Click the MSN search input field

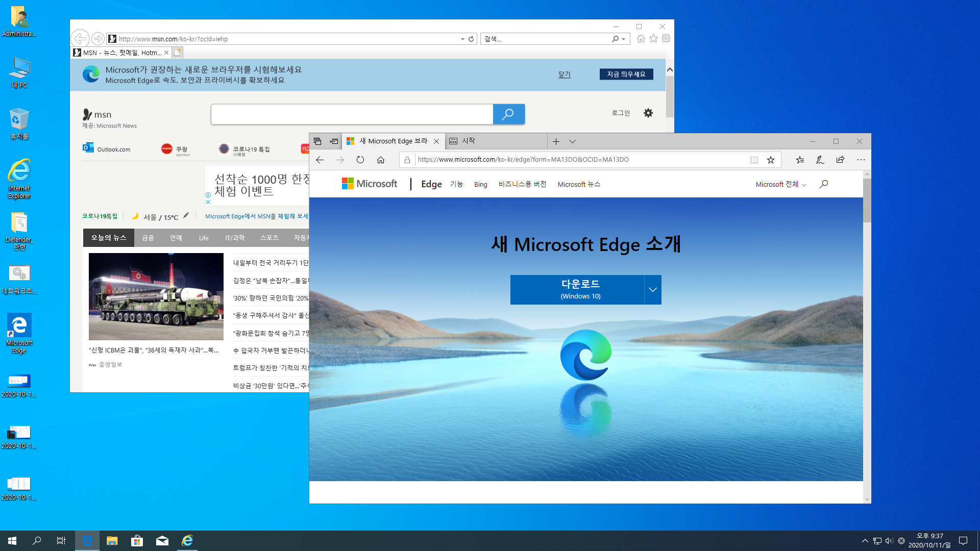point(352,114)
